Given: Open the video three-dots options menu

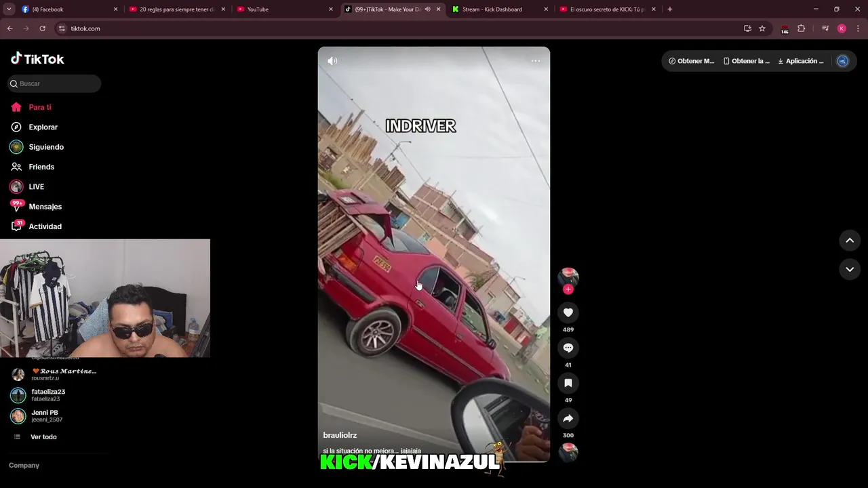Looking at the screenshot, I should coord(536,61).
